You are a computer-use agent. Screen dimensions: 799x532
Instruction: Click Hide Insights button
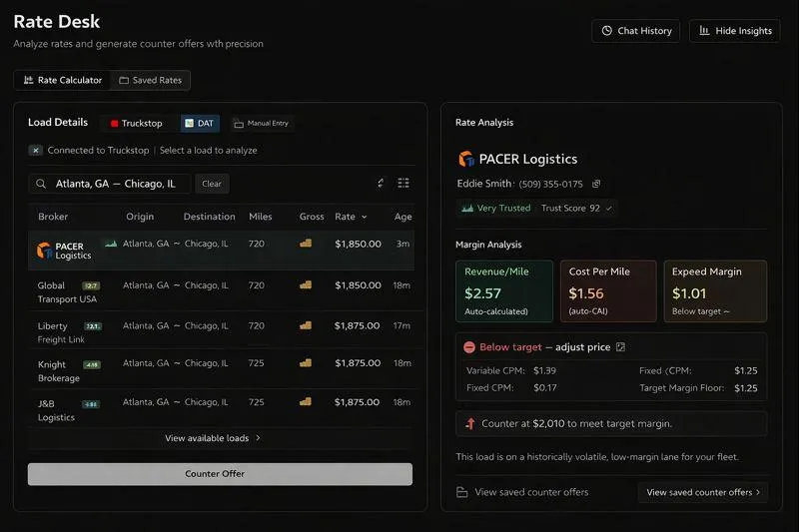pyautogui.click(x=735, y=31)
